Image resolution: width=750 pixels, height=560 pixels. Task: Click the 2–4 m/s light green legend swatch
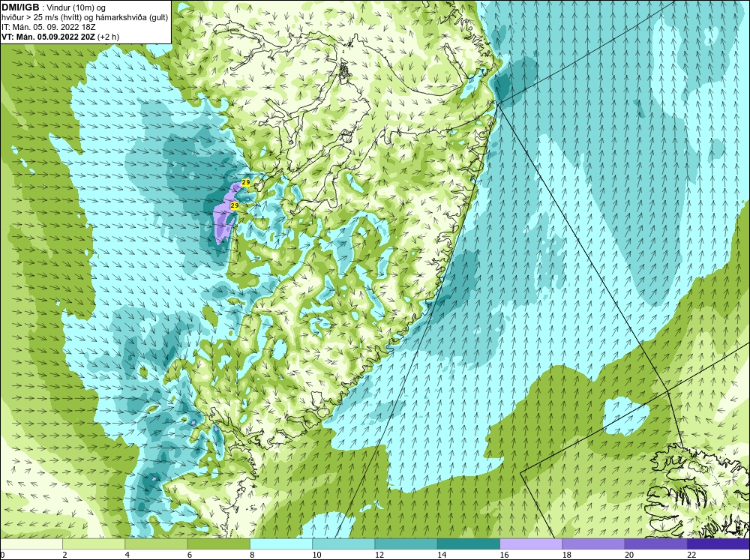point(94,544)
